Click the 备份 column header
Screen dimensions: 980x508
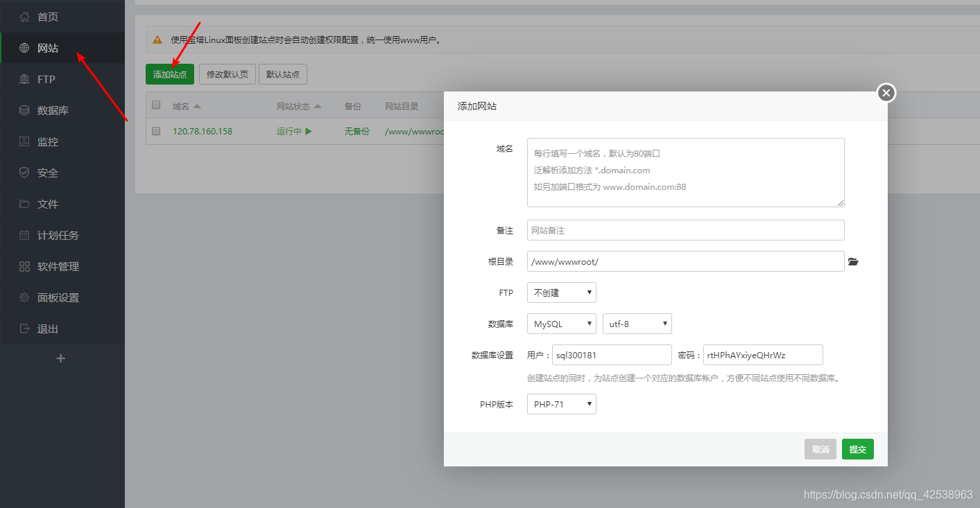[x=353, y=107]
